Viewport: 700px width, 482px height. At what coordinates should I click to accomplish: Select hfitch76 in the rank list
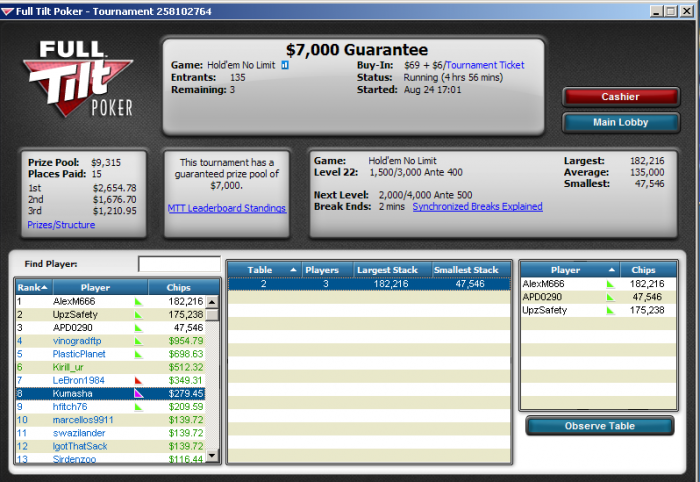click(x=111, y=407)
